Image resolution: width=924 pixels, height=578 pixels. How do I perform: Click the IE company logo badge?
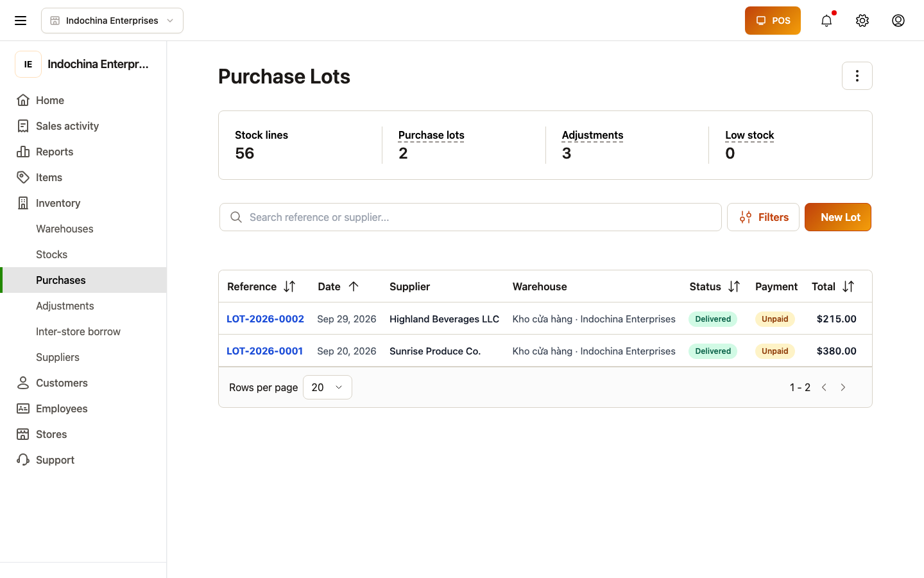click(x=28, y=64)
